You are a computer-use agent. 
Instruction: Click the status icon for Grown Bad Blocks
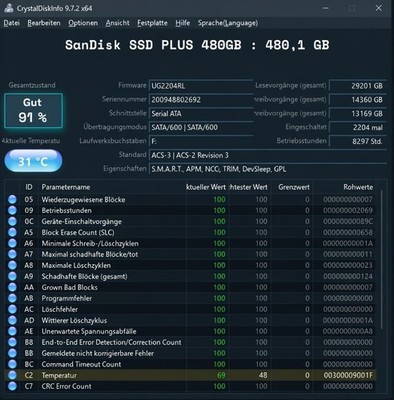[x=12, y=287]
